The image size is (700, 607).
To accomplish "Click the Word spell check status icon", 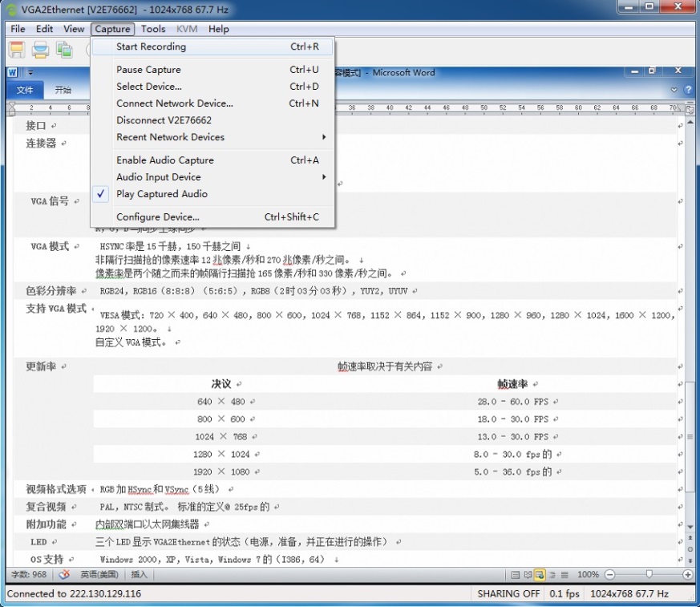I will click(64, 574).
